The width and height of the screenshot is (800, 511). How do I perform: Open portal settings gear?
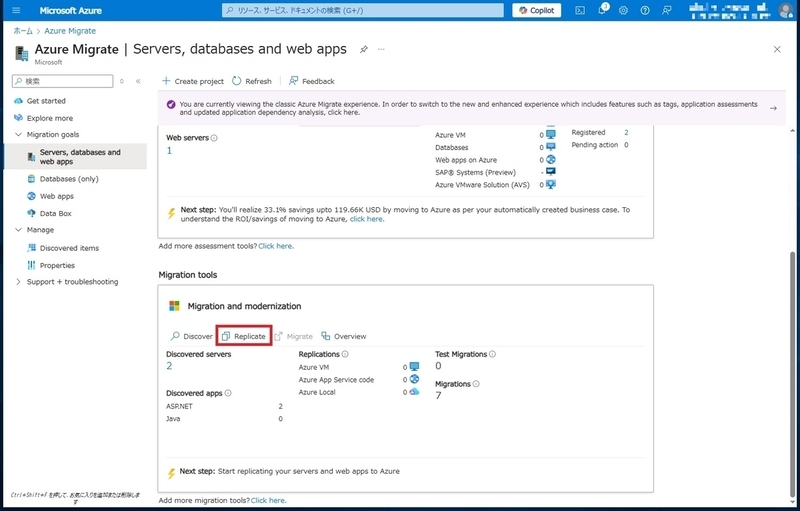[x=623, y=10]
